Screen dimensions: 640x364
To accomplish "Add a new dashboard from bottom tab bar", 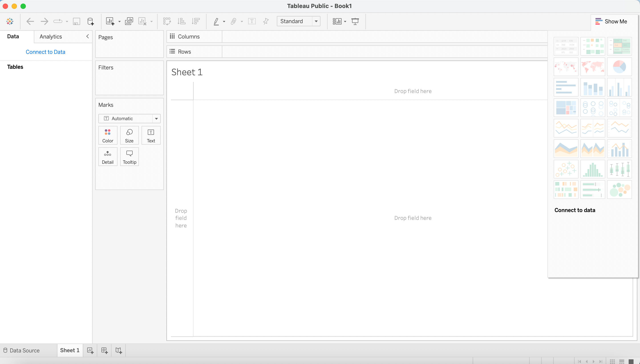I will pyautogui.click(x=105, y=350).
